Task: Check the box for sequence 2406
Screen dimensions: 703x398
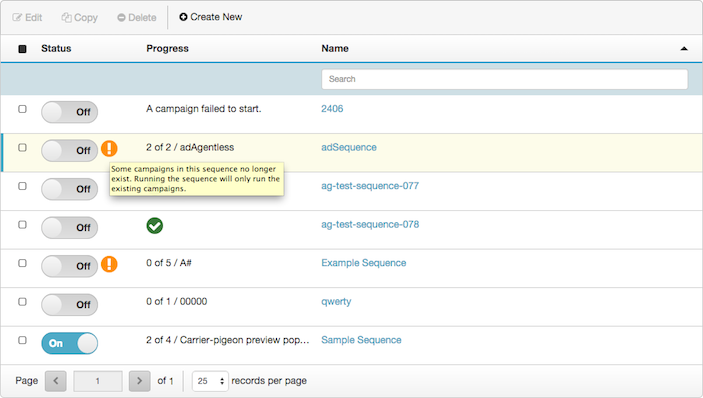Action: point(22,109)
